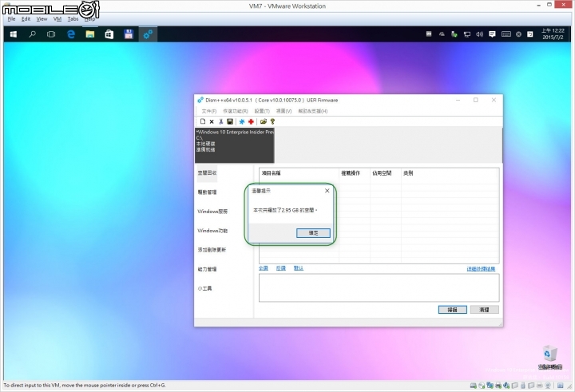Maximize the Dism++ window
The height and width of the screenshot is (392, 575).
476,100
